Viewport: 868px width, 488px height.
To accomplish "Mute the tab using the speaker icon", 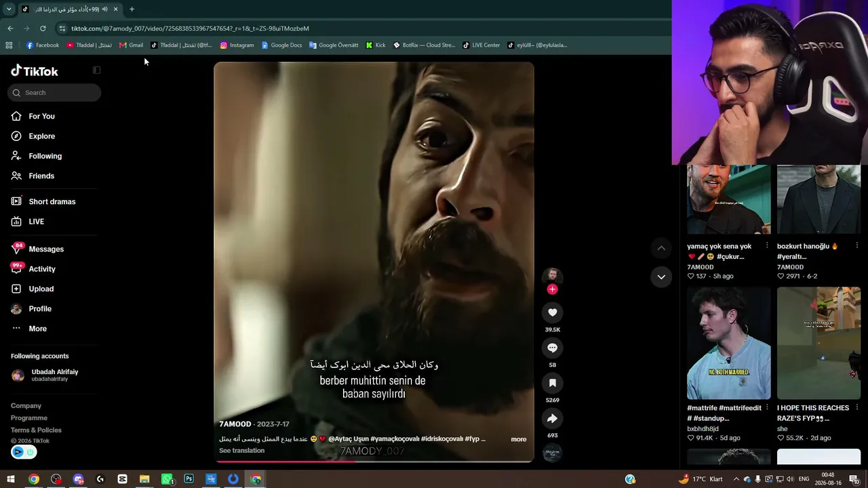I will click(x=104, y=9).
